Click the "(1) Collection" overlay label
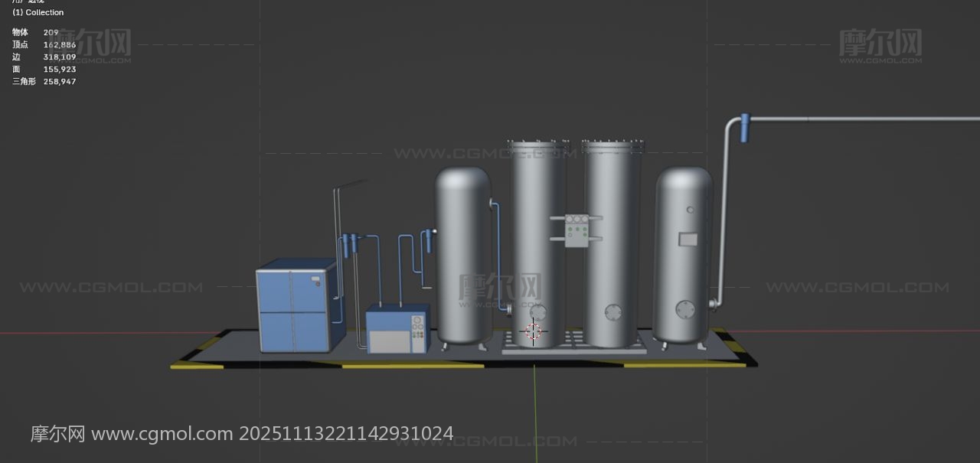Image resolution: width=980 pixels, height=463 pixels. click(x=38, y=12)
